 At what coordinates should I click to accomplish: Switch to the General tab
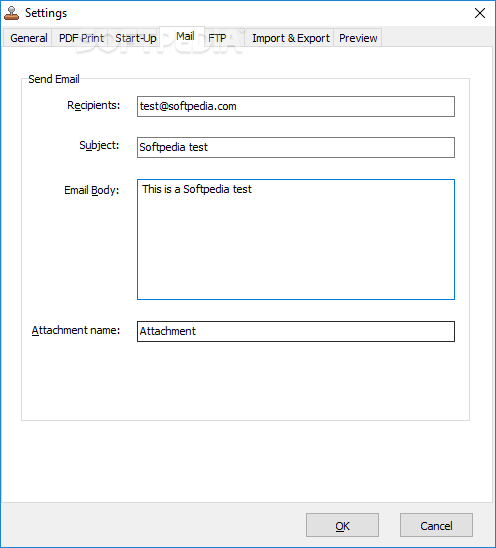coord(28,38)
